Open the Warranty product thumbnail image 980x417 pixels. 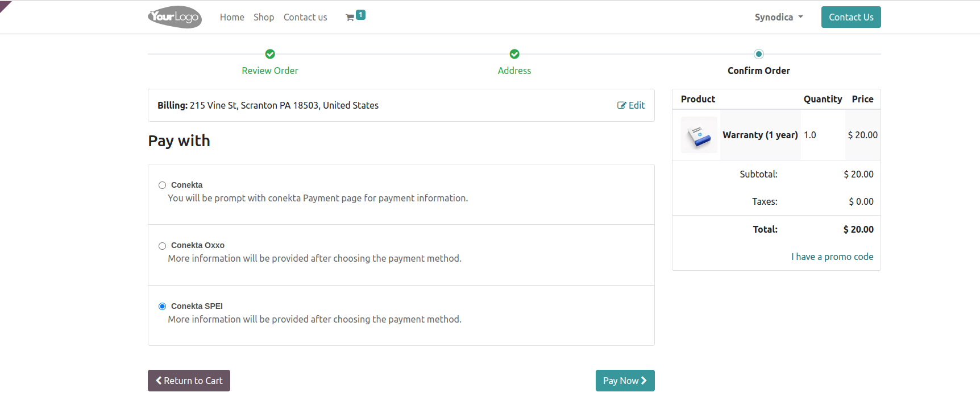[x=699, y=135]
